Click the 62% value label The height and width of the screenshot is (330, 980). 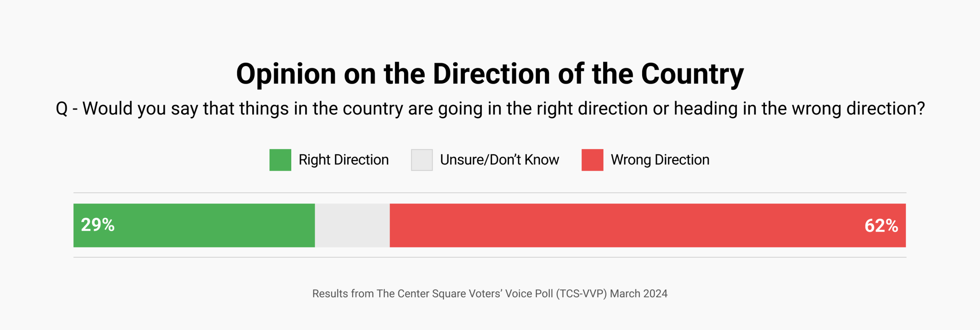(881, 226)
